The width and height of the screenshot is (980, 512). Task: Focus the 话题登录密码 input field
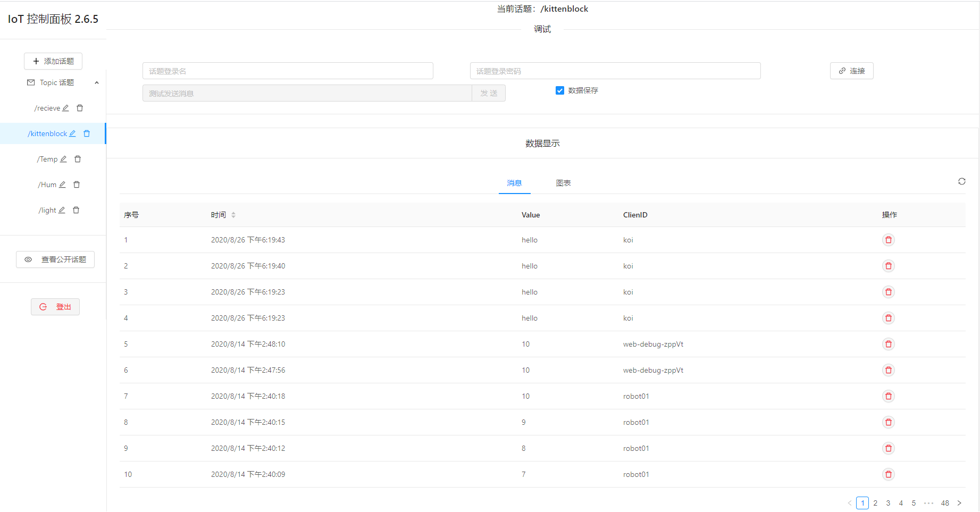[615, 71]
